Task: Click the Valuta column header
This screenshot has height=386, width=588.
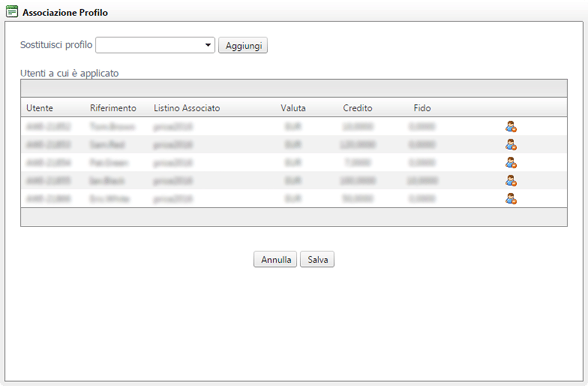Action: [x=293, y=108]
